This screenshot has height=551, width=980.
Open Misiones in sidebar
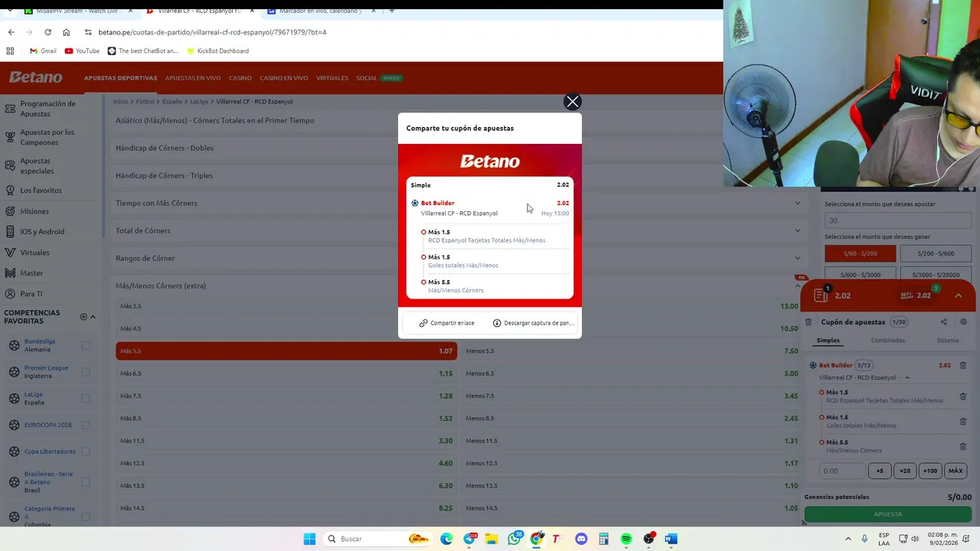(x=34, y=211)
